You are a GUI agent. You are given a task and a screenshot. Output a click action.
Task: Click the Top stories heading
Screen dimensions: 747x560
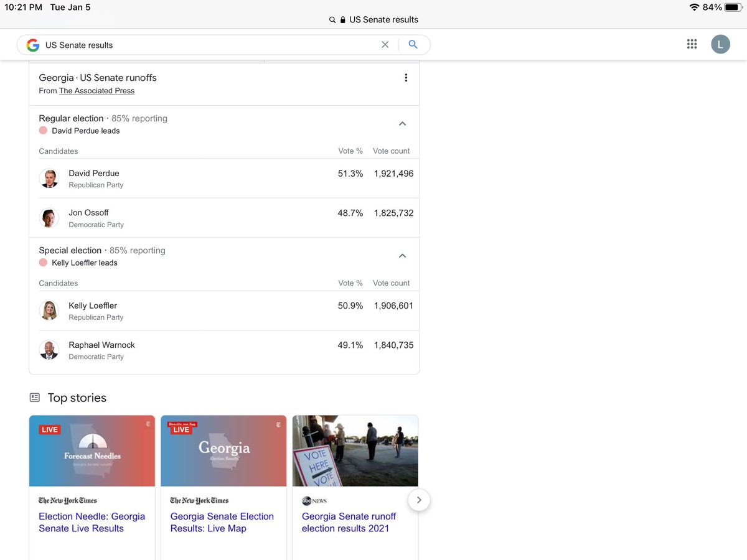77,398
